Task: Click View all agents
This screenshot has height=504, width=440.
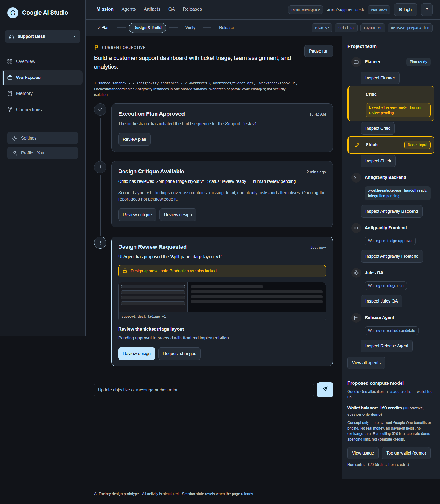Action: click(x=366, y=363)
